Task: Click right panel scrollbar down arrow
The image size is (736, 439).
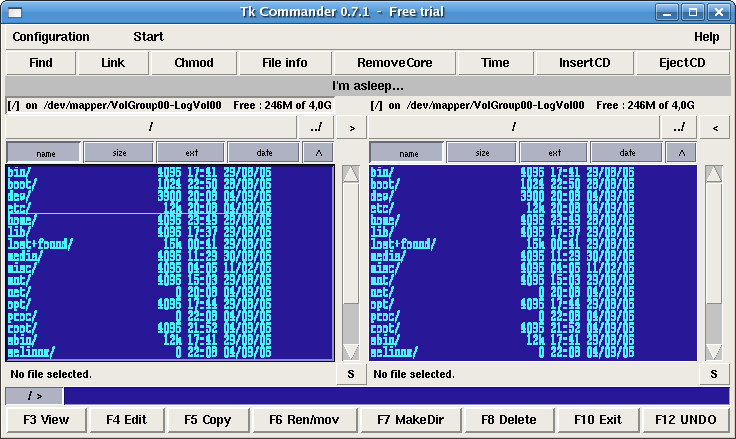Action: (714, 352)
